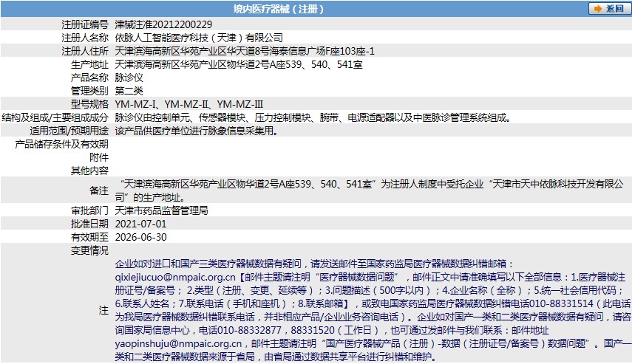Click intended use text 该产品供医疗单位进行脉象信息采集用

tap(197, 131)
